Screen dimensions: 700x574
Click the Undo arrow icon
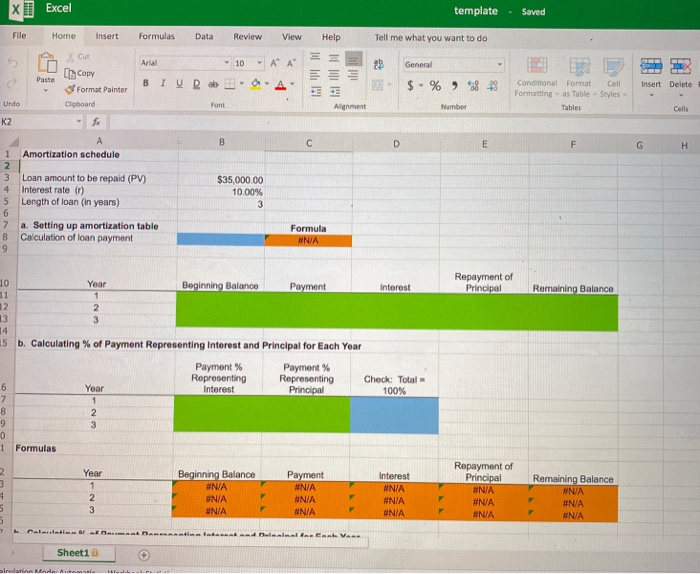point(12,63)
